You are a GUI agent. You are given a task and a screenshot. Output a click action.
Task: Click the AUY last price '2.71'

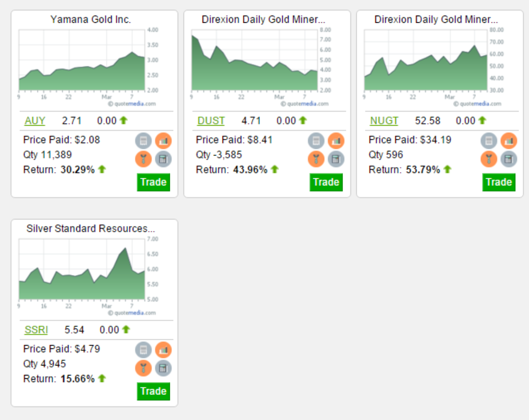(x=72, y=121)
